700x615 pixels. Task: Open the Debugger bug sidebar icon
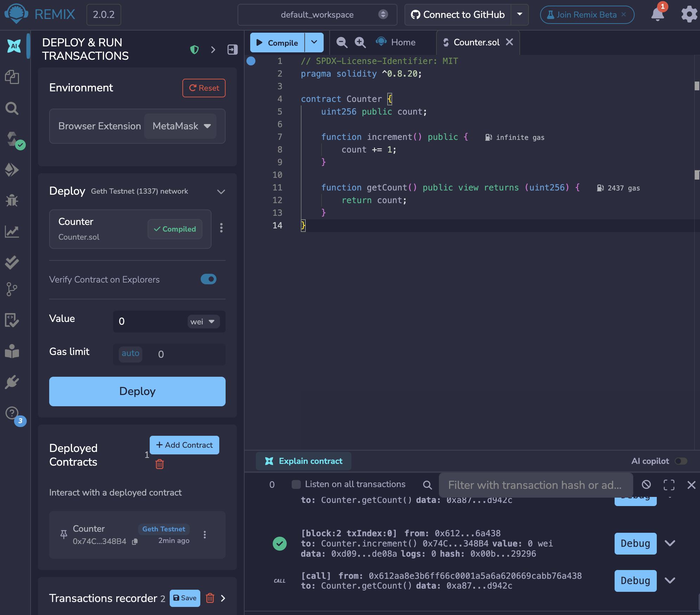point(12,200)
